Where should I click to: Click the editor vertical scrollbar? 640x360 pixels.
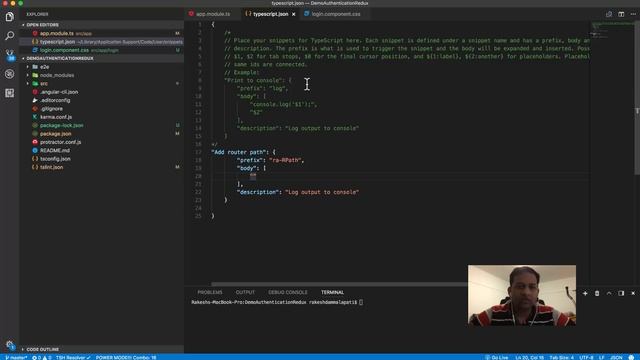(x=637, y=98)
